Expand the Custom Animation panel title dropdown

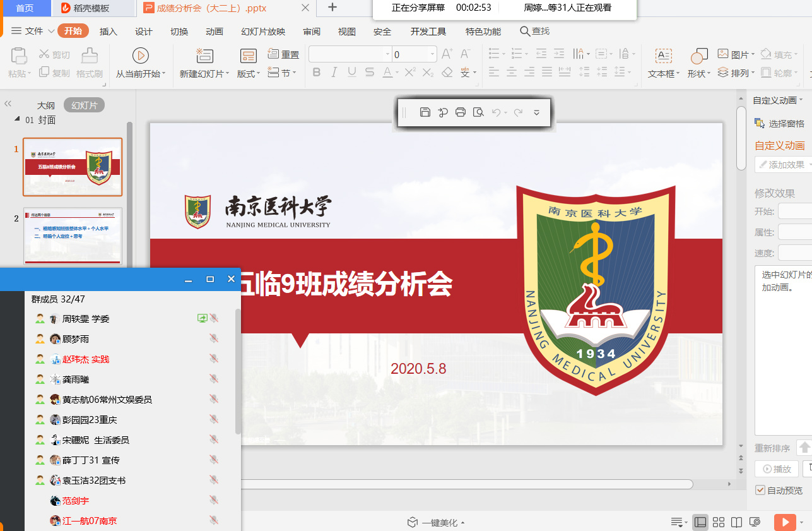[x=777, y=100]
